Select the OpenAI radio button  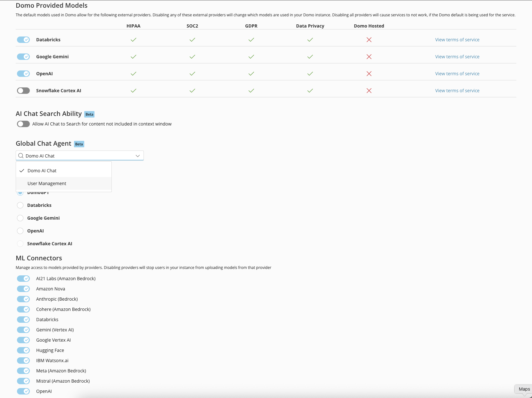coord(20,231)
